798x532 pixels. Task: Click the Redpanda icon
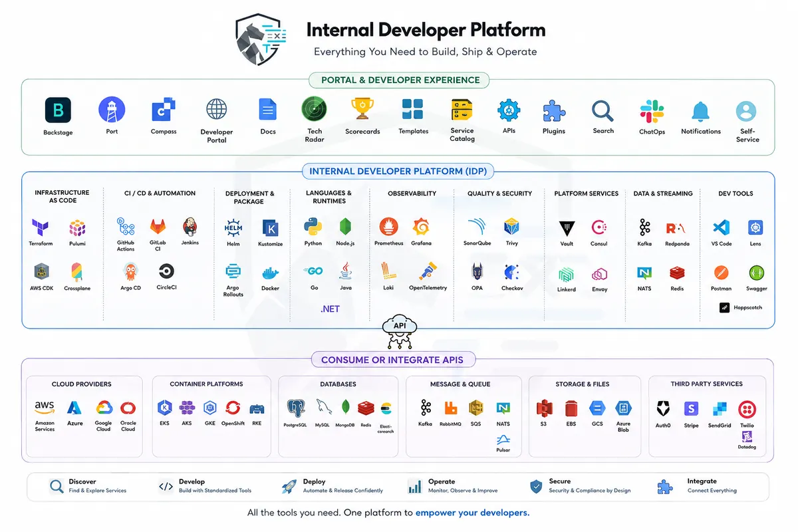[677, 228]
